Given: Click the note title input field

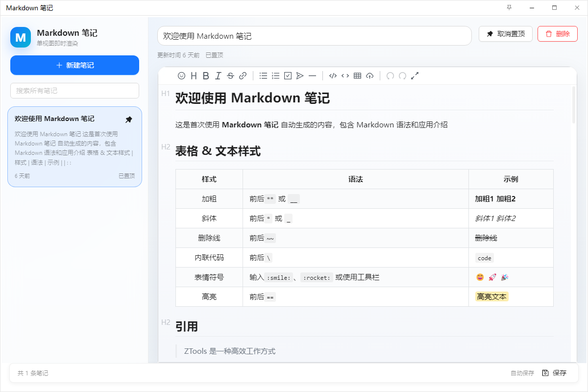Looking at the screenshot, I should pyautogui.click(x=314, y=36).
